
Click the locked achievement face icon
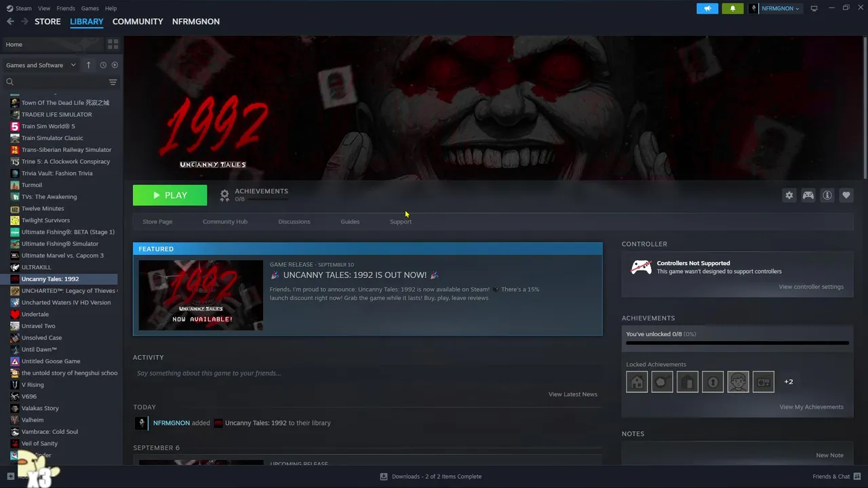(738, 382)
